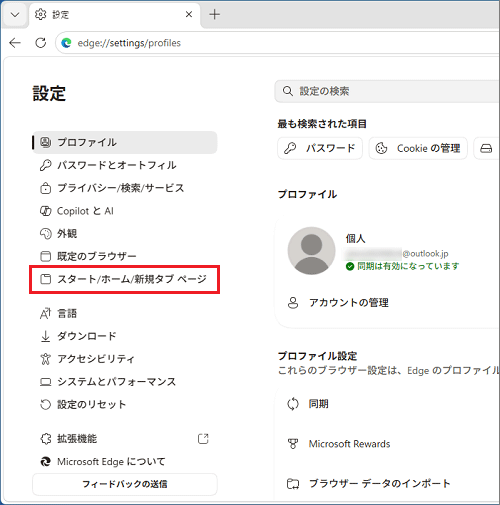Click the 最も検索された項目 heading

click(322, 124)
